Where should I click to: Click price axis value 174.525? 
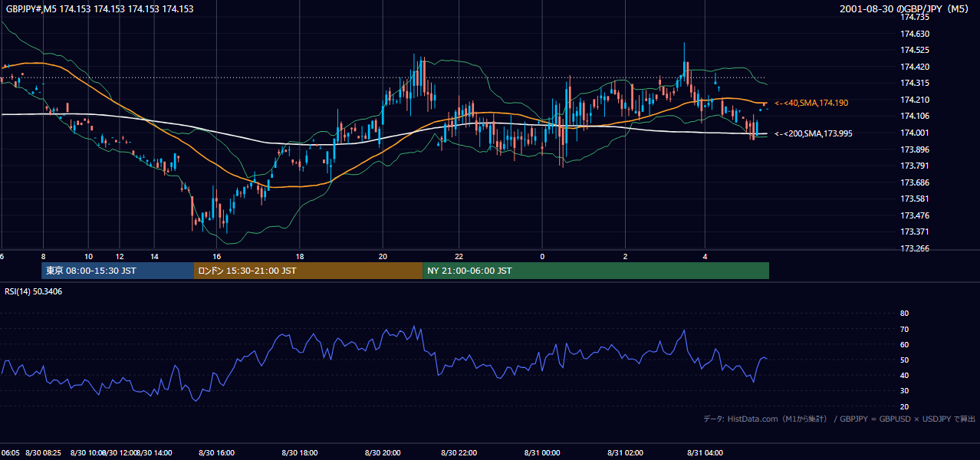[x=915, y=50]
